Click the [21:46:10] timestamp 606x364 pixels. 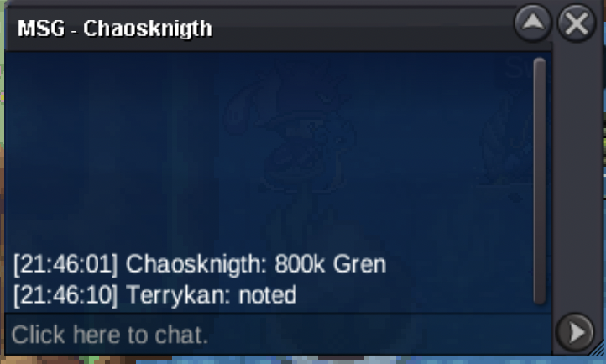[x=65, y=296]
